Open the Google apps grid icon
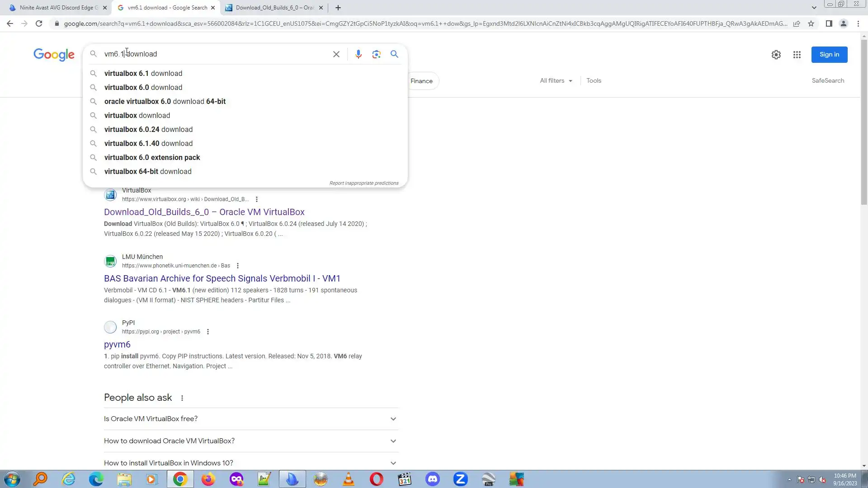Image resolution: width=868 pixels, height=488 pixels. (x=797, y=55)
